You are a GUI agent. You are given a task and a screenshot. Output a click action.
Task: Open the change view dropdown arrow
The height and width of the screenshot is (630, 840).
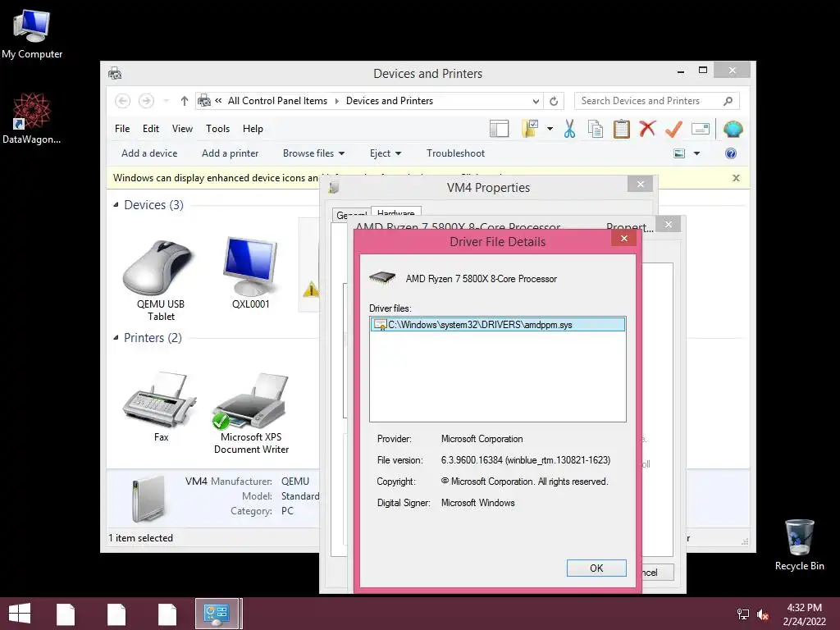point(697,153)
